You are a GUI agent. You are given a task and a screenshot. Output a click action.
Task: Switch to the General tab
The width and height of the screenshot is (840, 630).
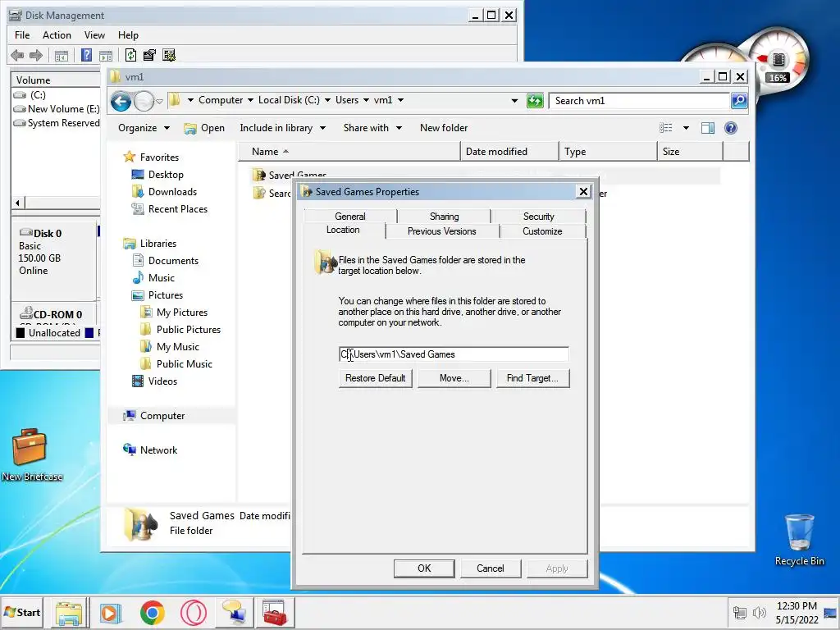(349, 217)
